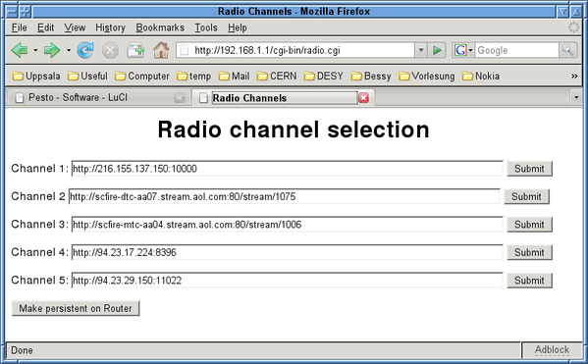Open the back history dropdown arrow
588x364 pixels.
point(35,50)
